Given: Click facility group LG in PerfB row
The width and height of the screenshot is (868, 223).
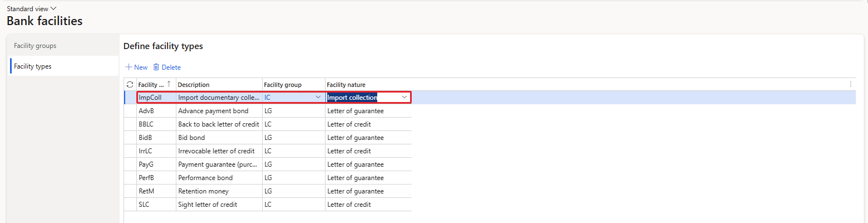Looking at the screenshot, I should [x=294, y=178].
